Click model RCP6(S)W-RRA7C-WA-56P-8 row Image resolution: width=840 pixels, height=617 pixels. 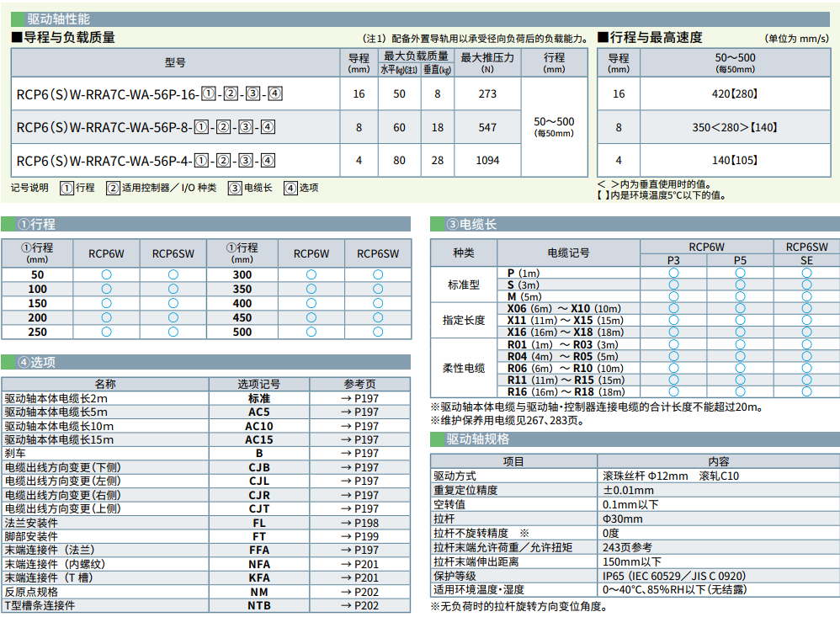click(146, 127)
